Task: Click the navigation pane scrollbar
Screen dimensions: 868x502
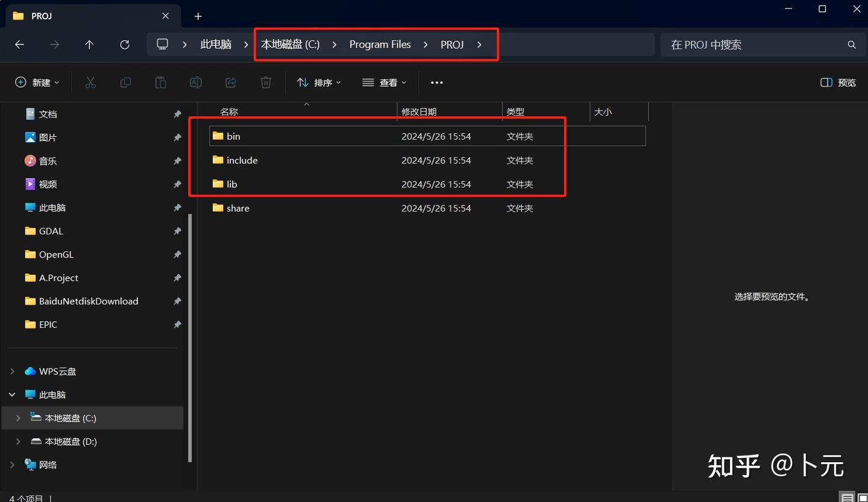Action: pos(191,337)
